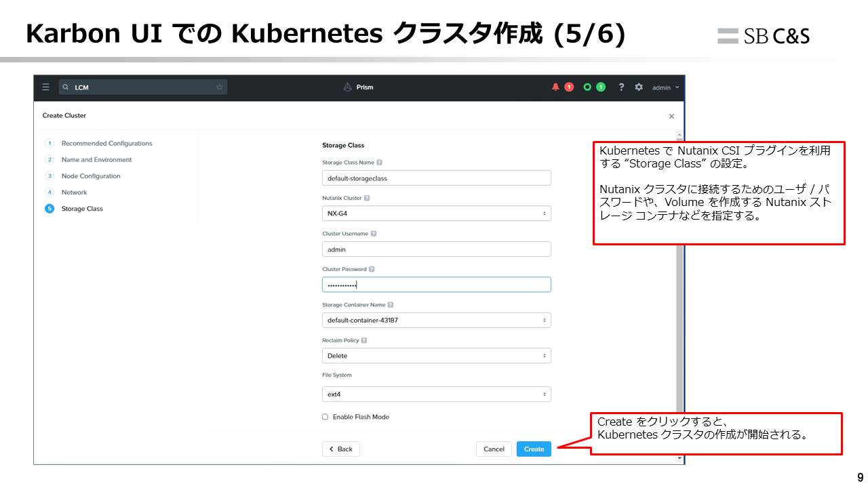Expand the admin user dropdown
The height and width of the screenshot is (488, 868).
665,87
